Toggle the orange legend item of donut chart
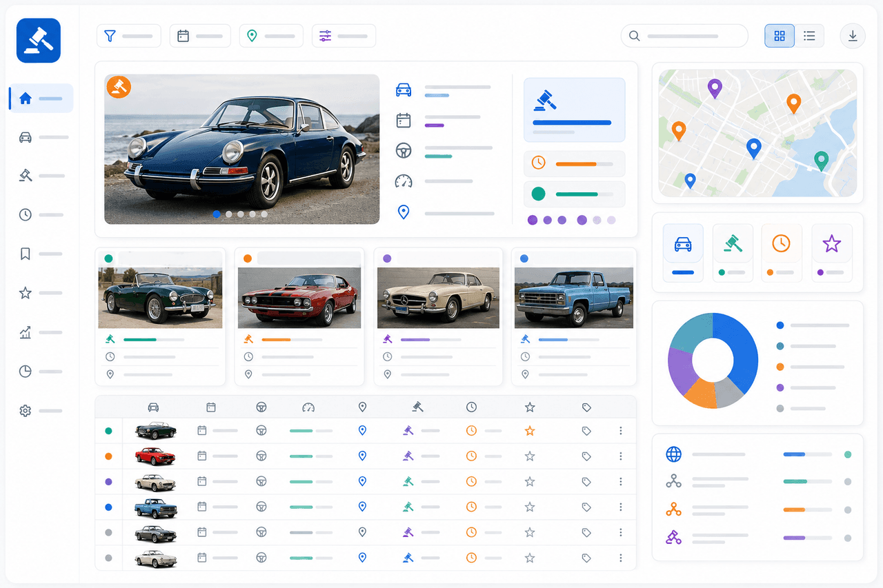Viewport: 883px width, 588px height. pos(810,367)
